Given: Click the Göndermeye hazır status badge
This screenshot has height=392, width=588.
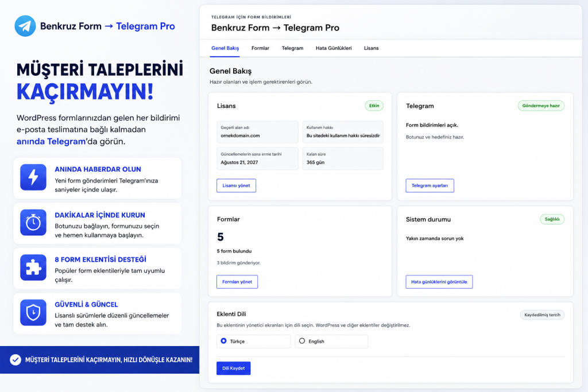Looking at the screenshot, I should tap(541, 106).
